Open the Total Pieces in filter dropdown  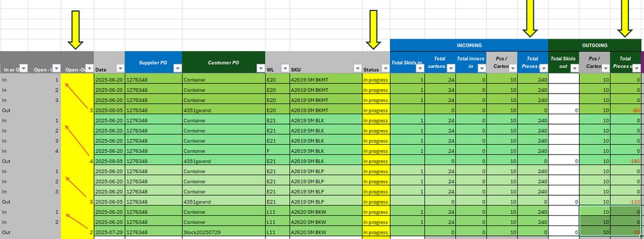click(544, 68)
